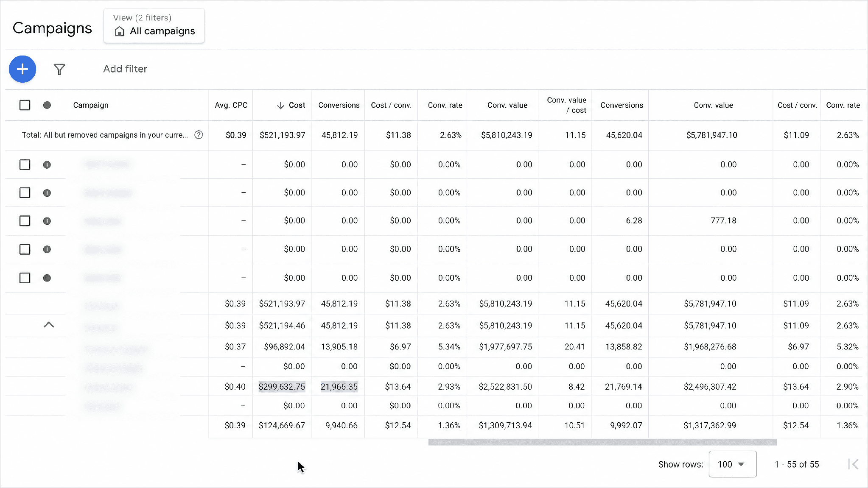The height and width of the screenshot is (488, 868).
Task: Check the first campaign row checkbox
Action: (x=25, y=165)
